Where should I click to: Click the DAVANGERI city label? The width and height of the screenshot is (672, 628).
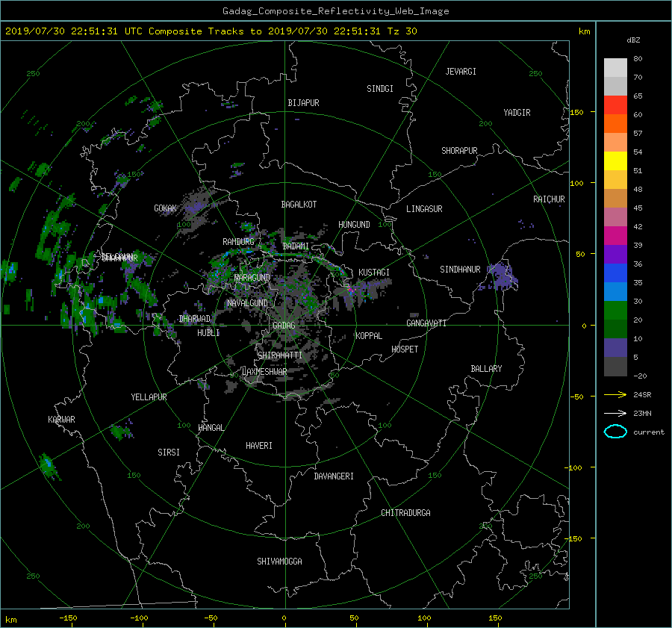334,476
